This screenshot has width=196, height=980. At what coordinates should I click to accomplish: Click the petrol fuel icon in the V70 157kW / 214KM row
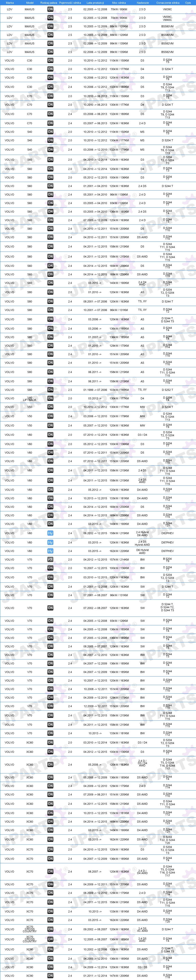coord(50,560)
